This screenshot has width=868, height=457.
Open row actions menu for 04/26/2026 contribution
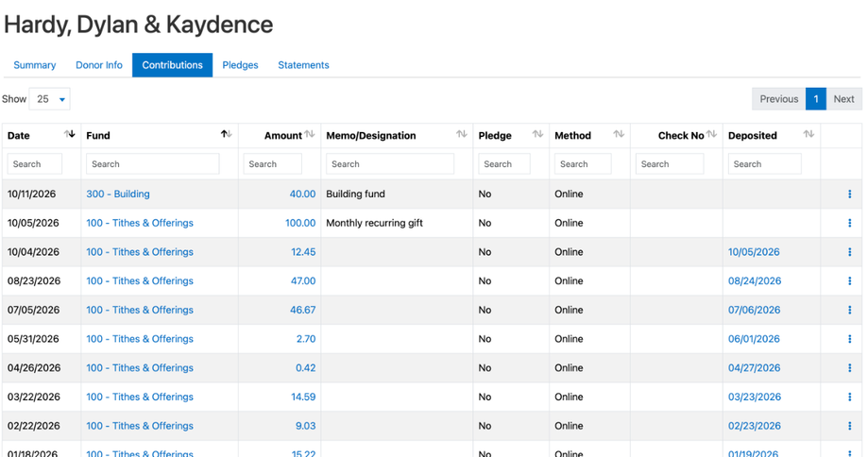[x=849, y=368]
